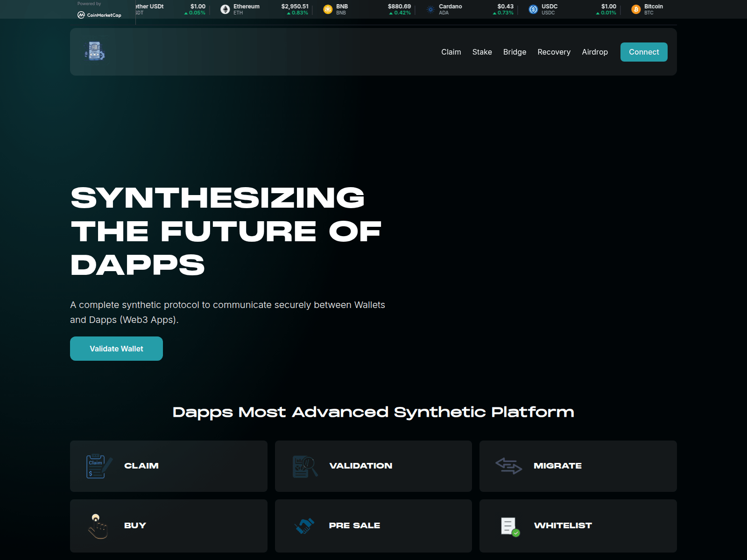Click the BNB coin icon in ticker
Screen dimensions: 747x560
328,9
